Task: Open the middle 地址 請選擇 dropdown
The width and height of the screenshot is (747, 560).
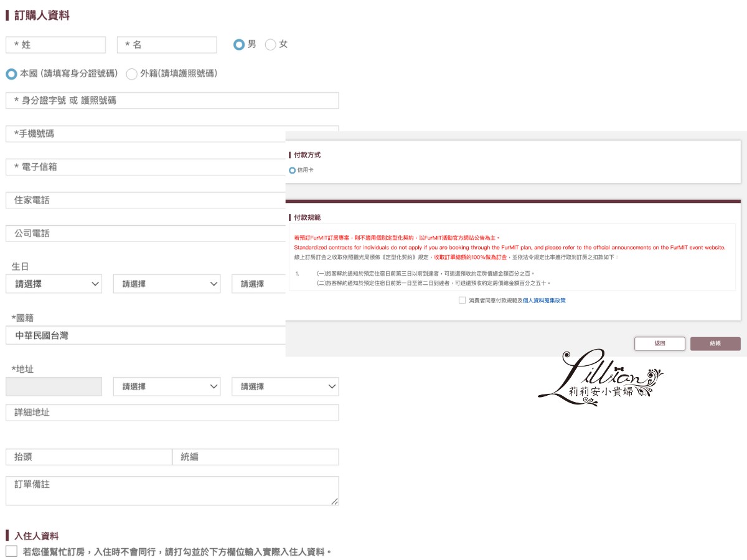Action: tap(167, 386)
